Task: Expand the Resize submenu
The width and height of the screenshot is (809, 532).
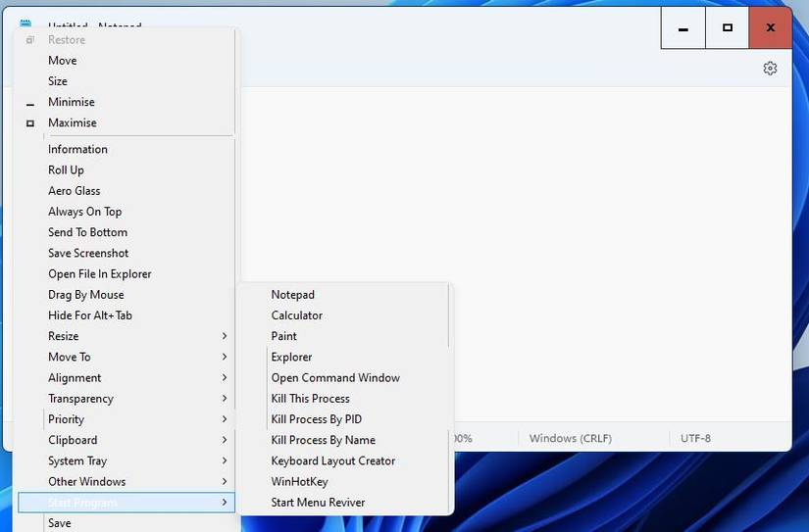Action: pos(126,336)
